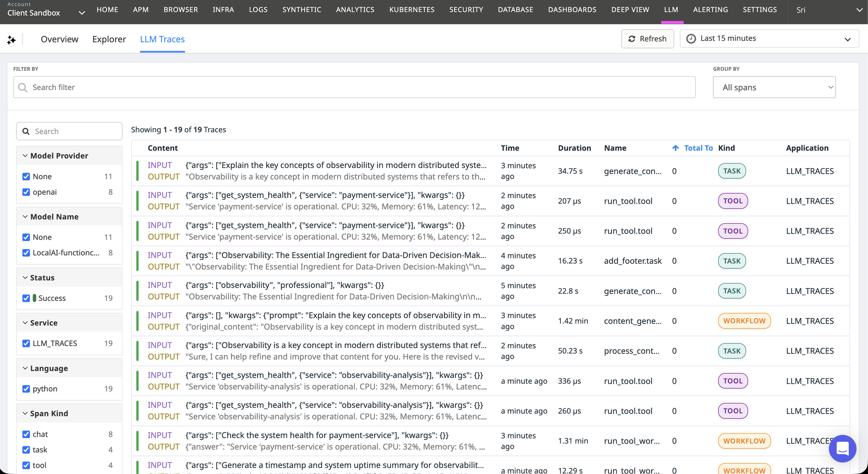Focus the facet Search input box
This screenshot has height=474, width=868.
click(69, 131)
